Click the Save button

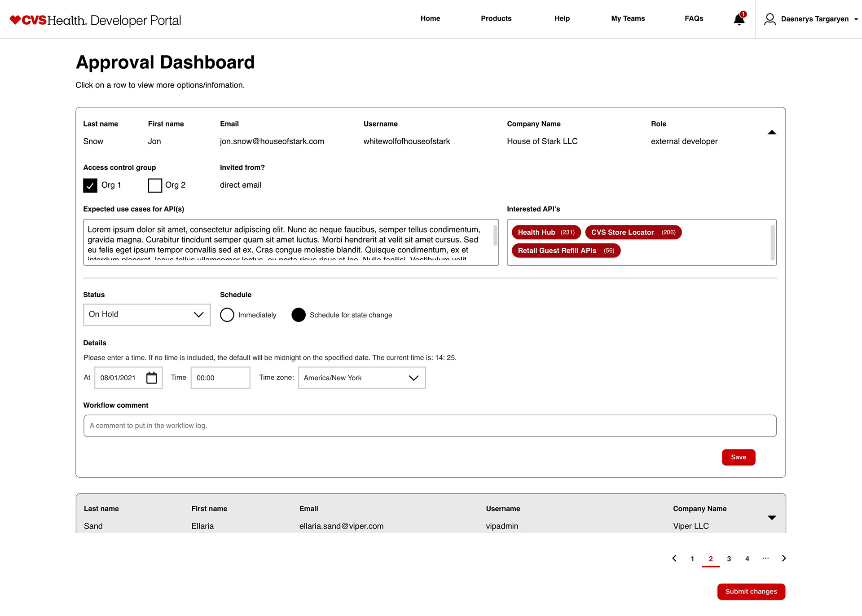(x=739, y=457)
